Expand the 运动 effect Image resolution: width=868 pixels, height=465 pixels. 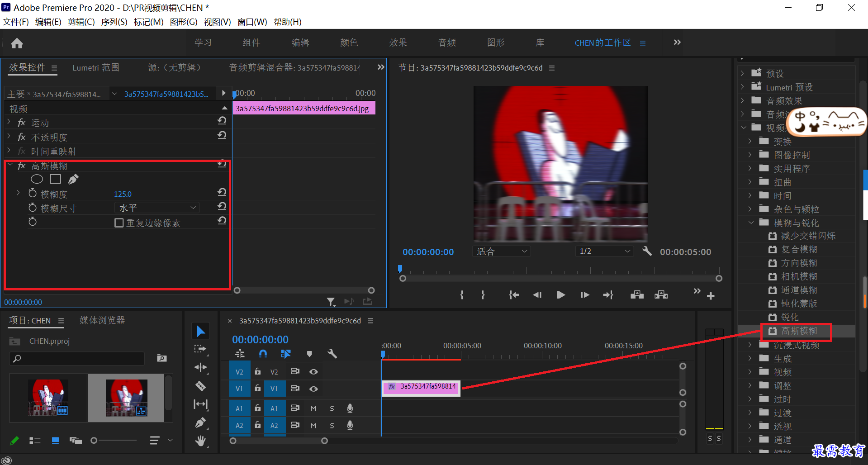(x=9, y=122)
